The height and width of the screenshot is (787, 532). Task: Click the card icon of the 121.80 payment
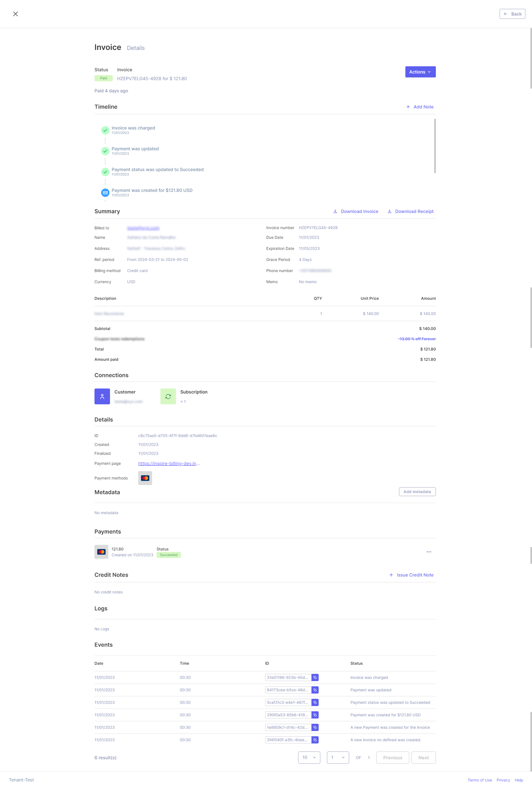(x=101, y=552)
